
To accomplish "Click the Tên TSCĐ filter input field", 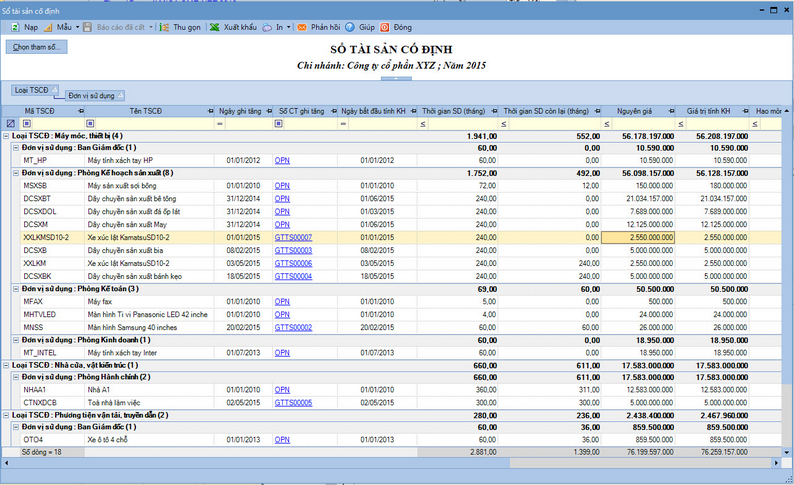I will [154, 124].
